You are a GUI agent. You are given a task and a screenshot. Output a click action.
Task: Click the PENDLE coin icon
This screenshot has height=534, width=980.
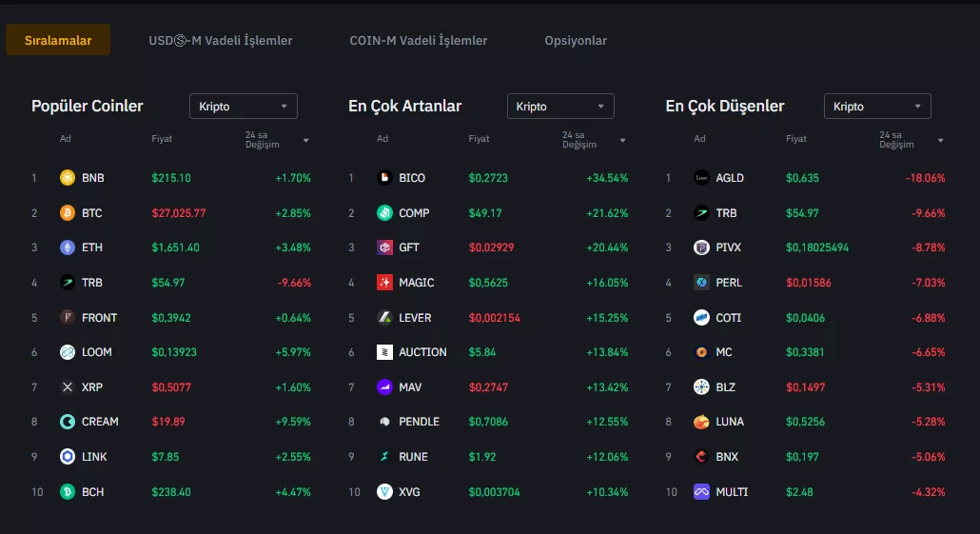coord(384,422)
